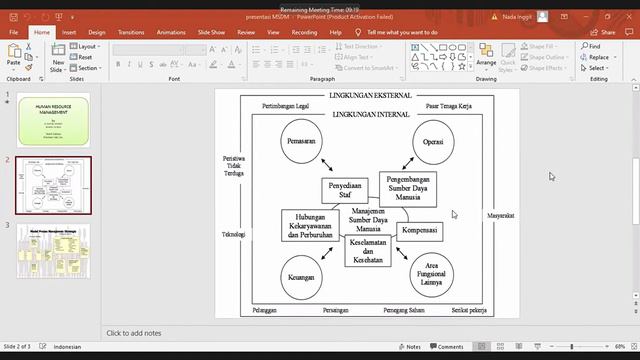Click the text Highlight Color icon
Viewport: 640px width, 360px height.
pos(213,64)
